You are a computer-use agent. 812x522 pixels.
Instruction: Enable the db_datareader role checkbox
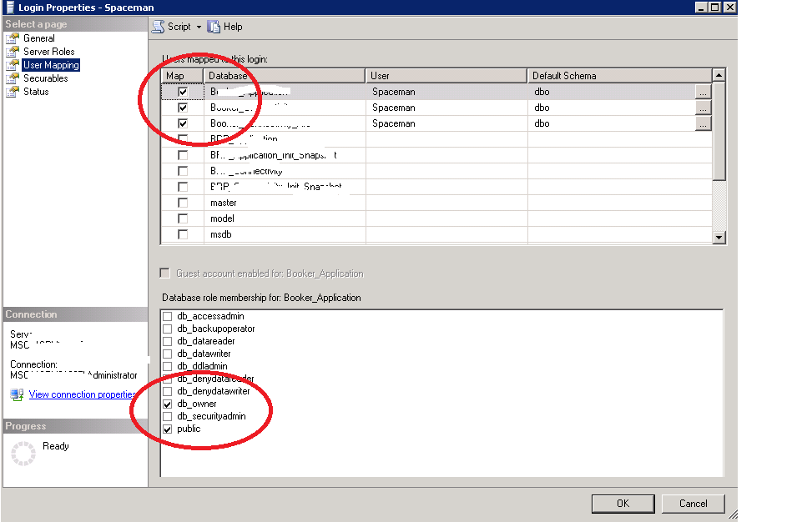(167, 341)
